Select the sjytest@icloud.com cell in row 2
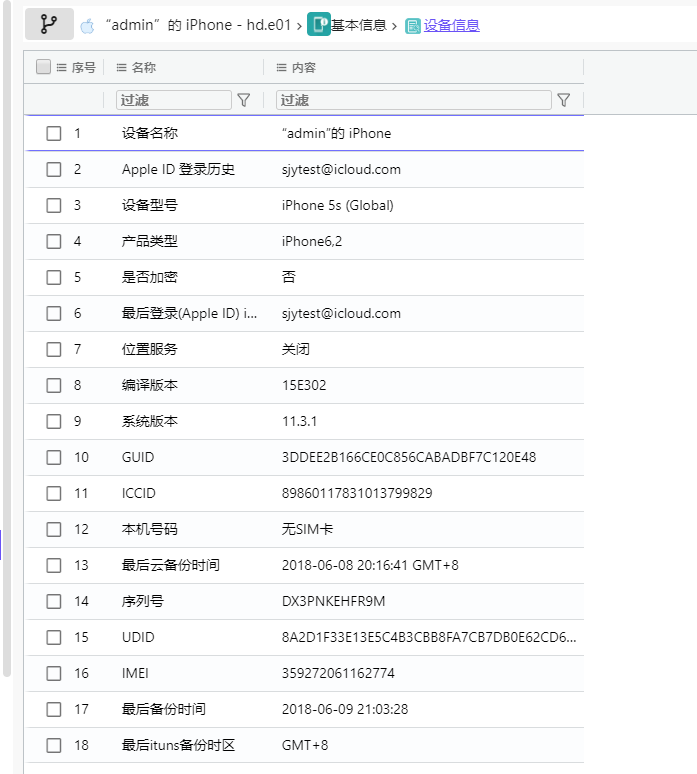The width and height of the screenshot is (697, 774). pos(341,169)
